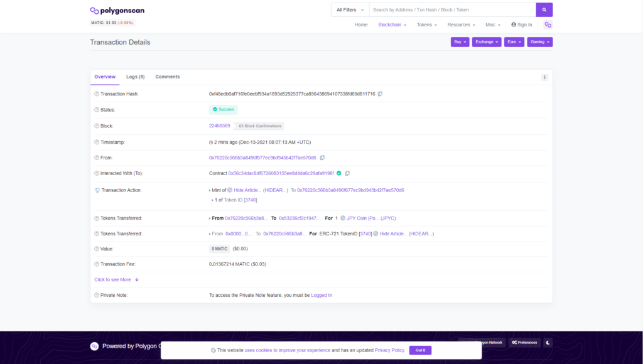Viewport: 643px width, 364px height.
Task: Click the verified contract green checkmark
Action: point(338,173)
